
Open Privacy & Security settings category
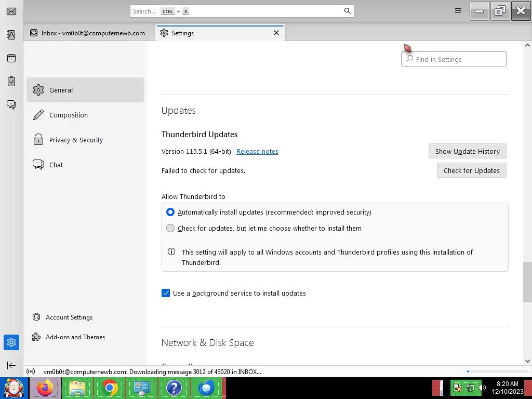(x=85, y=140)
